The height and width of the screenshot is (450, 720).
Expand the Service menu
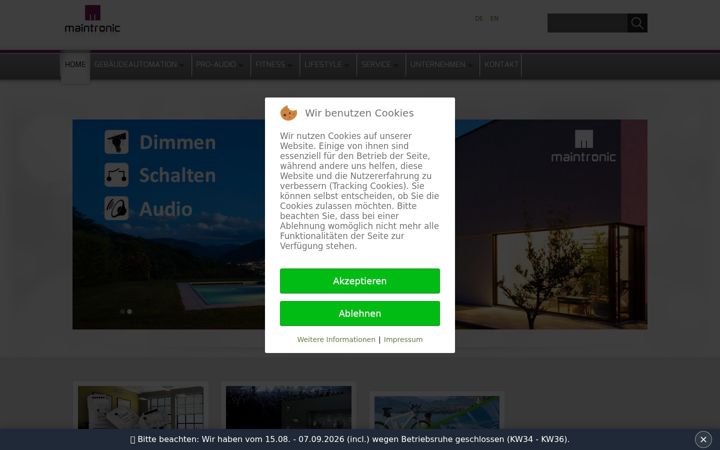coord(379,65)
